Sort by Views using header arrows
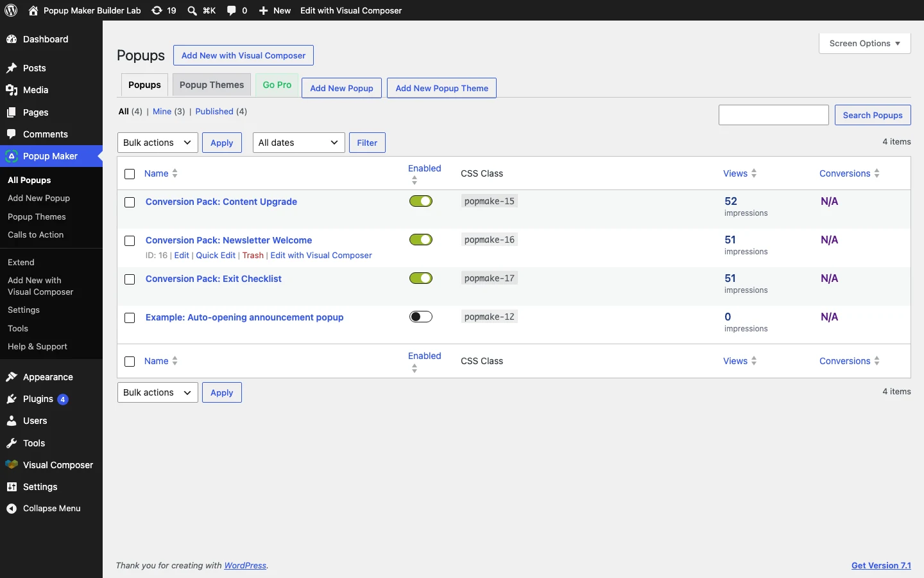The width and height of the screenshot is (924, 578). click(x=754, y=173)
